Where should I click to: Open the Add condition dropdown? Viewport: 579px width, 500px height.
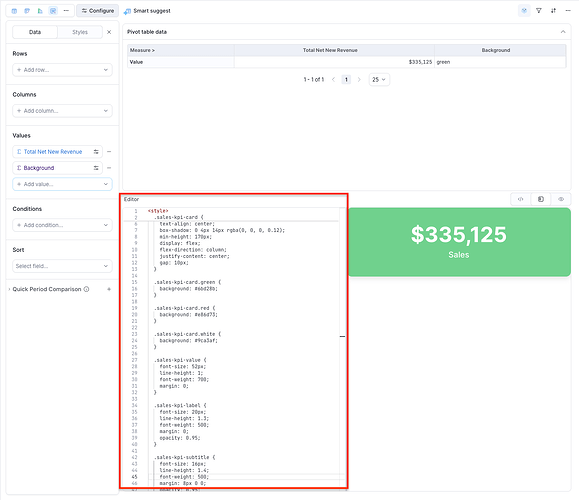(x=62, y=225)
